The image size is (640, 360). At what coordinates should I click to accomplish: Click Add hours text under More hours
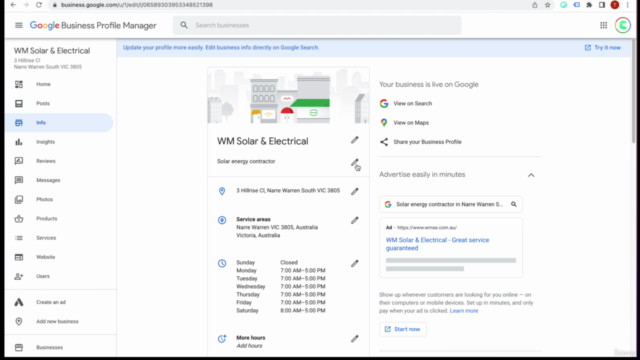249,346
